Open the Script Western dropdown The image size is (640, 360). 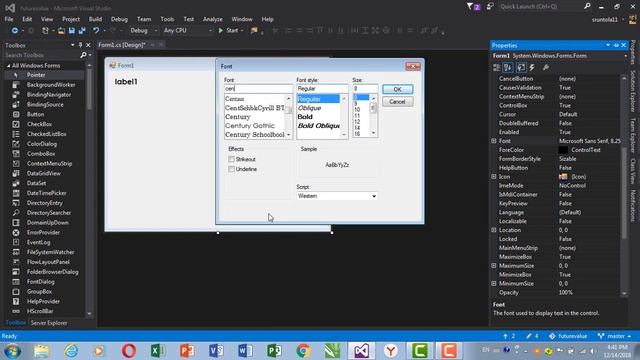[337, 196]
